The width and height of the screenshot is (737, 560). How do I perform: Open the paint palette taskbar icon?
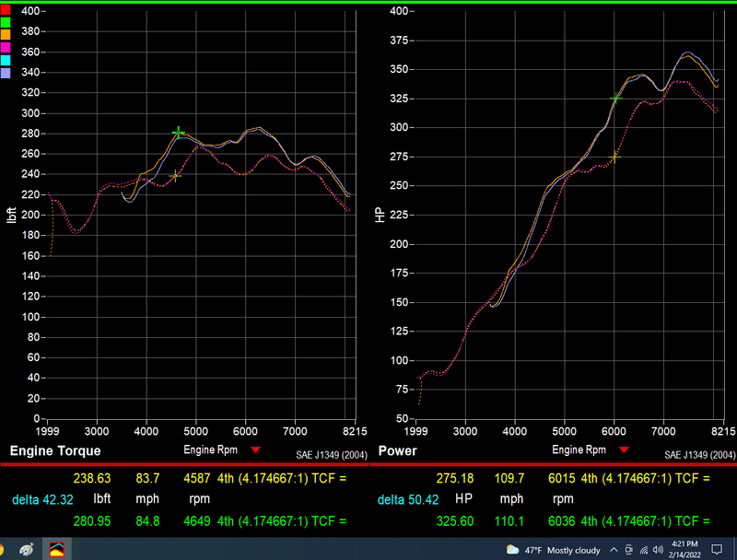[28, 549]
